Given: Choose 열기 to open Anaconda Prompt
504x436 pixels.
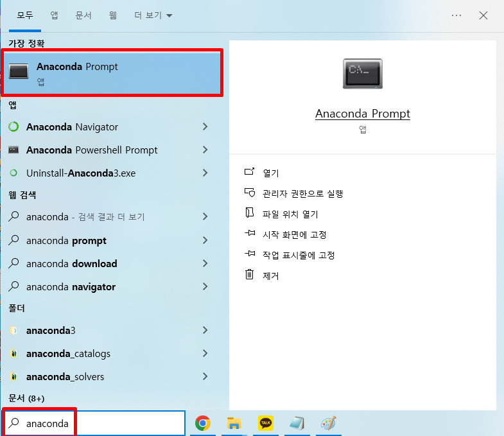Looking at the screenshot, I should point(271,173).
